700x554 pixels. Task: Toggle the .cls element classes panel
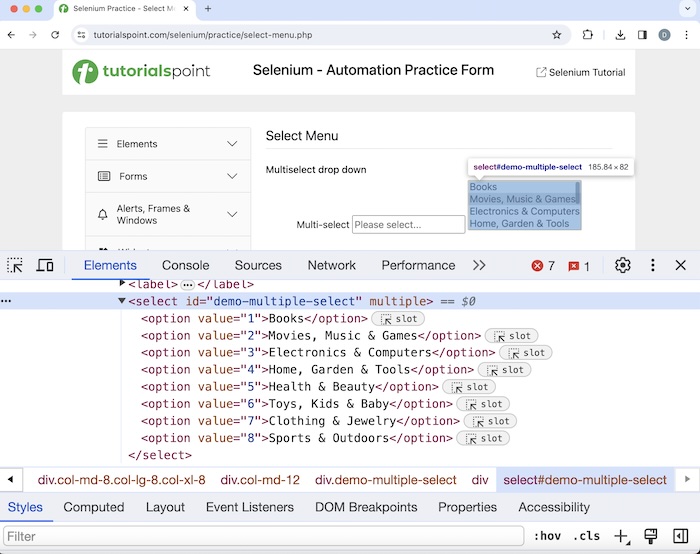point(587,536)
